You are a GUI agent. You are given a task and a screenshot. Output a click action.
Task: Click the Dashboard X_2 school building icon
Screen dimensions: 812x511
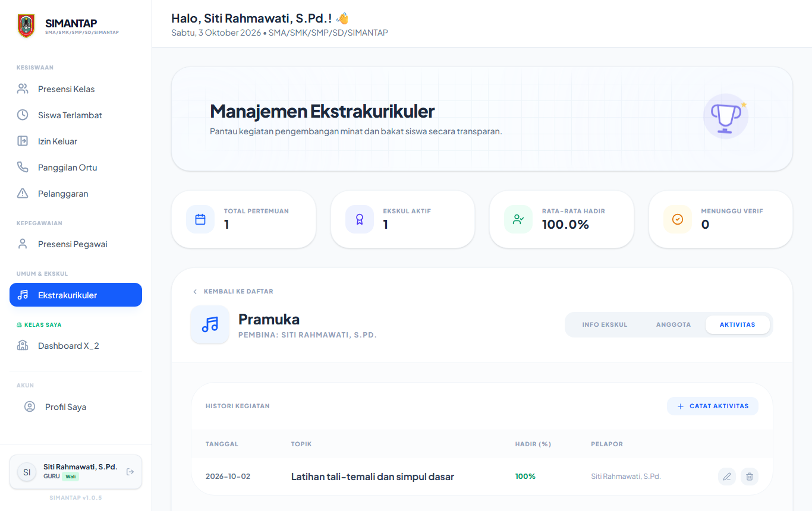23,346
